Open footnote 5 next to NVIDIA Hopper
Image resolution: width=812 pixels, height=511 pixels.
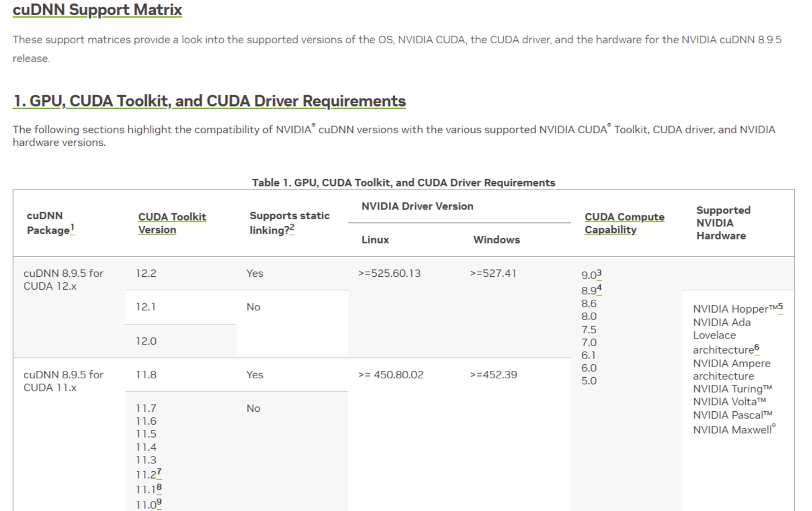point(780,306)
